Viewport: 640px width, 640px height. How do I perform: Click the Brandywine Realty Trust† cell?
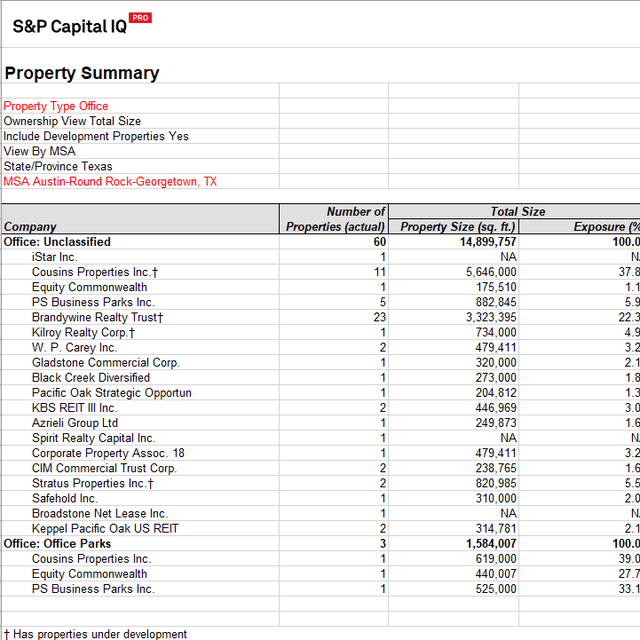(141, 317)
